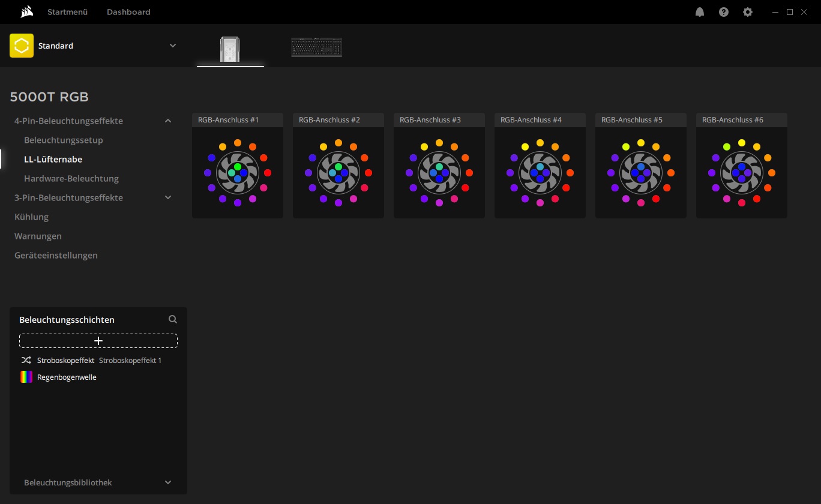
Task: Click the Stroboskopeffekt shuffle icon
Action: point(26,361)
